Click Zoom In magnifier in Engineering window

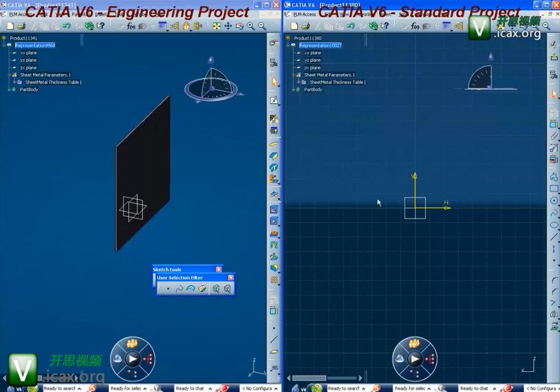251,26
